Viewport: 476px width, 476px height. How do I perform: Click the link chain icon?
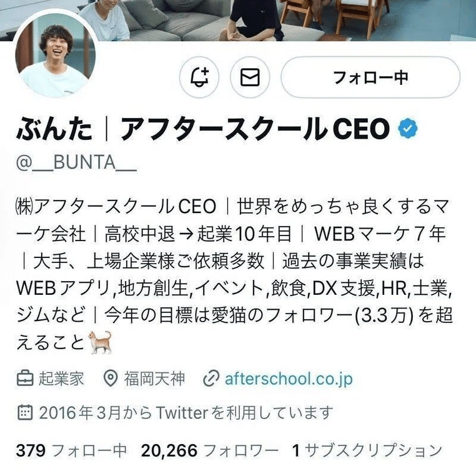tap(211, 379)
